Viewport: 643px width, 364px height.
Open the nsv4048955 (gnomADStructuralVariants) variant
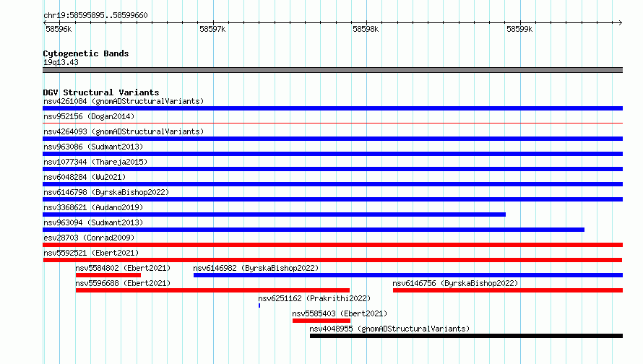coord(389,329)
